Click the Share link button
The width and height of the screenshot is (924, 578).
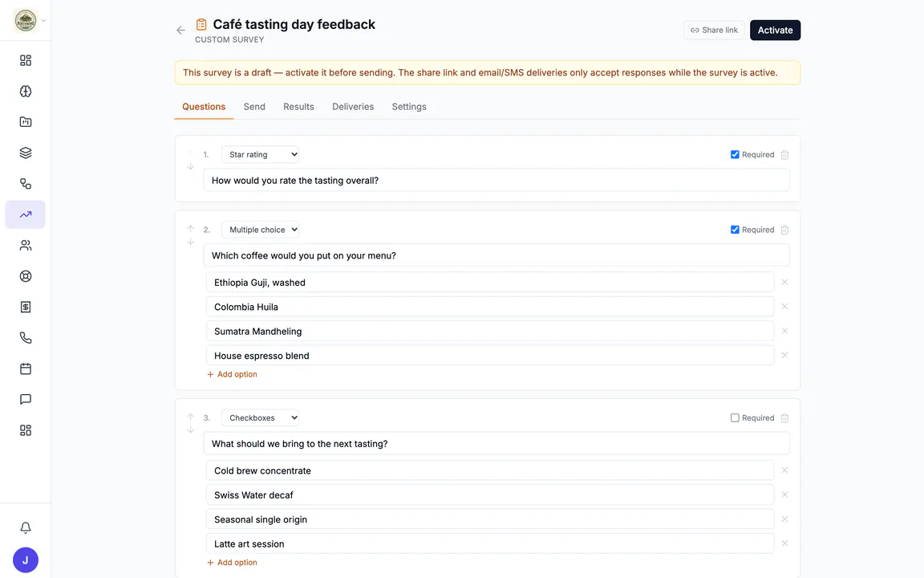(714, 30)
